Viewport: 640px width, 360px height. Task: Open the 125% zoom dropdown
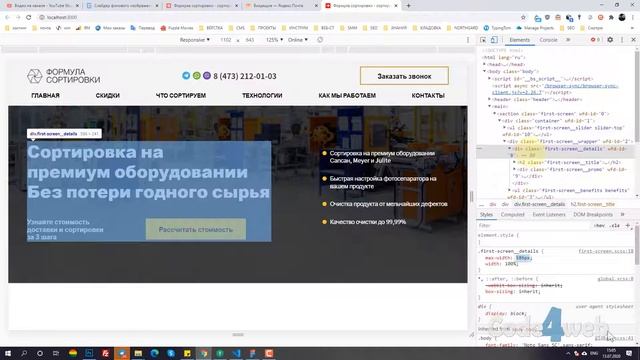coord(274,40)
